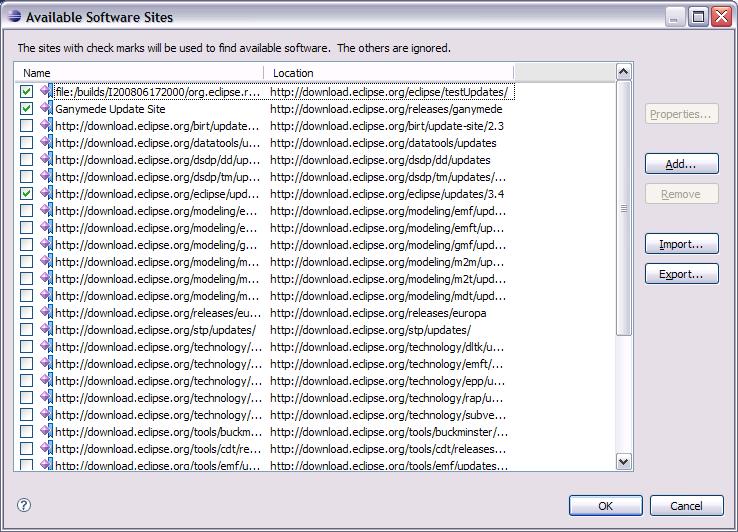Click the location 'http://download.eclipse.org/releases/ganymede'
738x532 pixels.
(386, 109)
